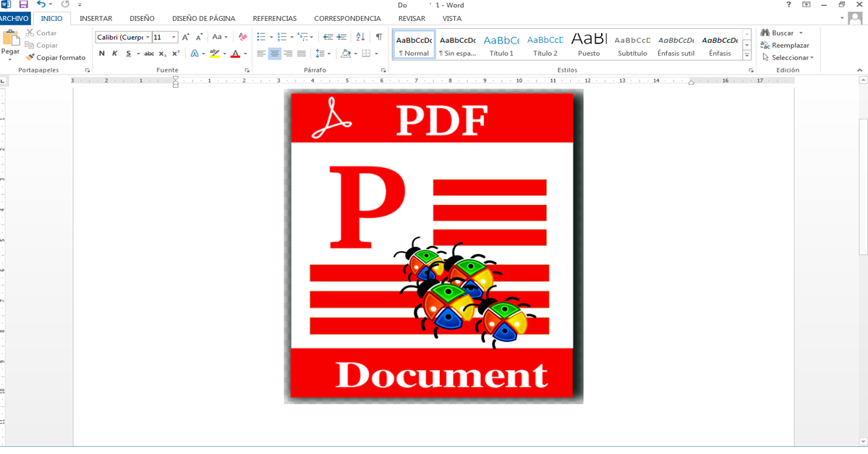
Task: Select the Normal style
Action: tap(414, 45)
